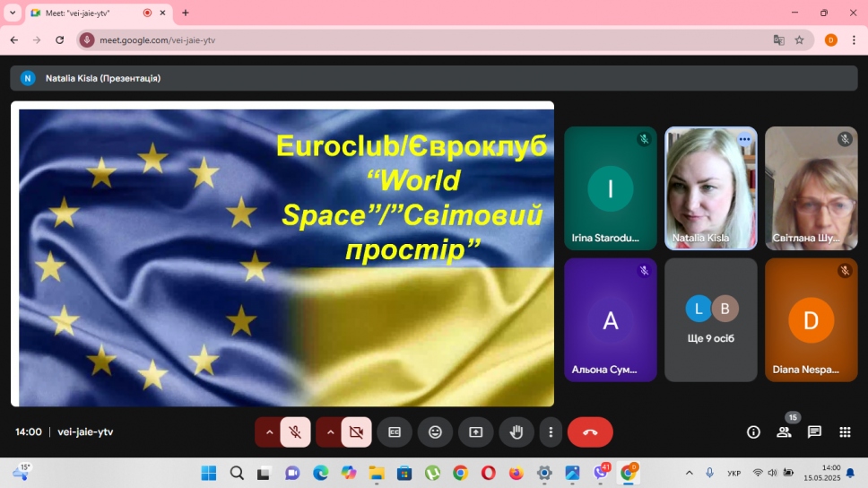Select the Meet vei-jaie-ytv tab

[x=98, y=13]
